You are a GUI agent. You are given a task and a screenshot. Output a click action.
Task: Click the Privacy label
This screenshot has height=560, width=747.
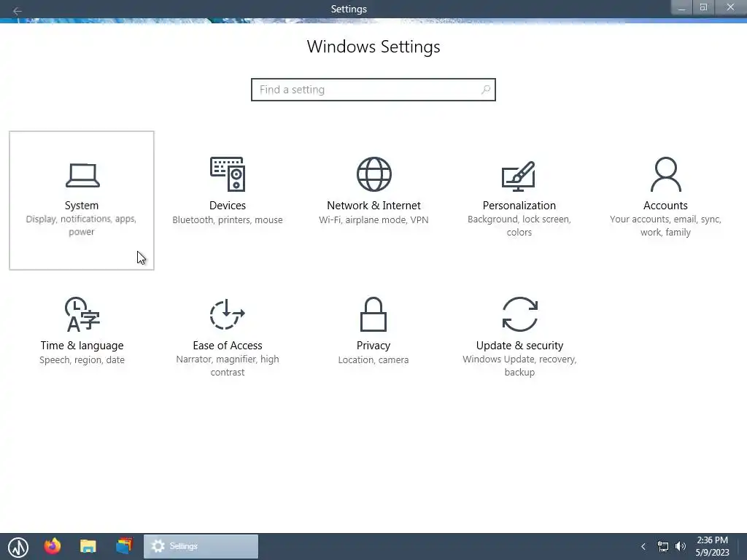pos(373,345)
